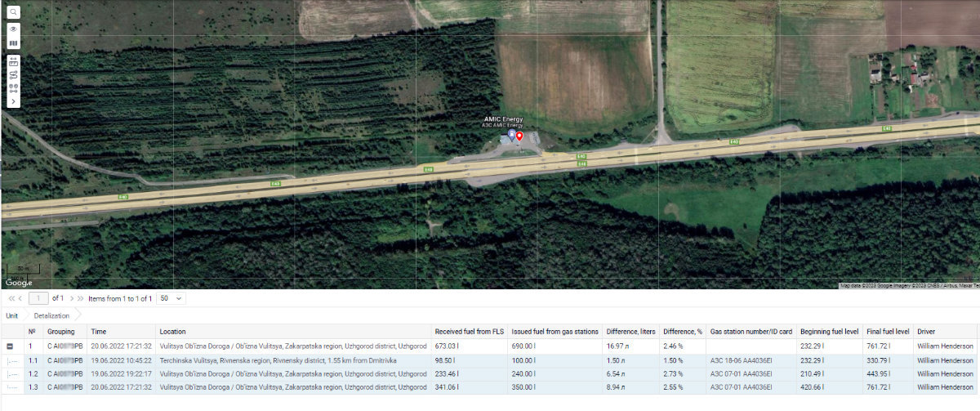Toggle the eye visibility layer button
The height and width of the screenshot is (411, 980).
14,29
